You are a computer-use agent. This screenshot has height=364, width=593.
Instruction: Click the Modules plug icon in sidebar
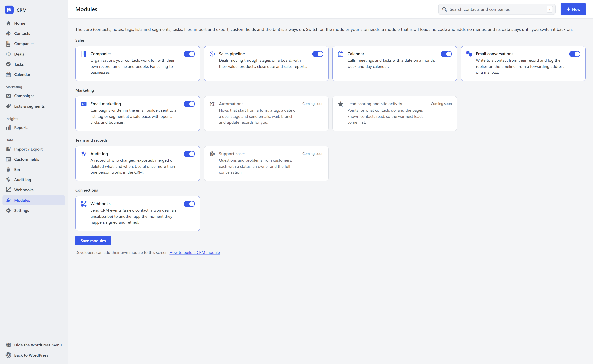point(8,200)
